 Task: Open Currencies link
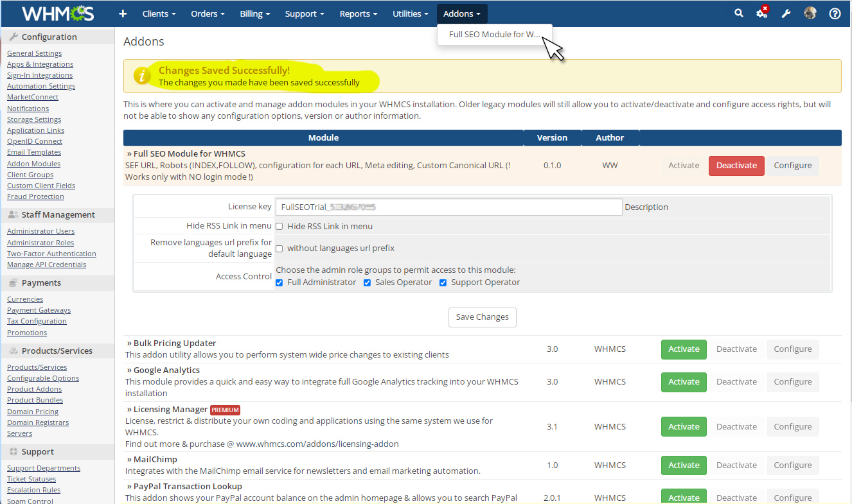25,299
